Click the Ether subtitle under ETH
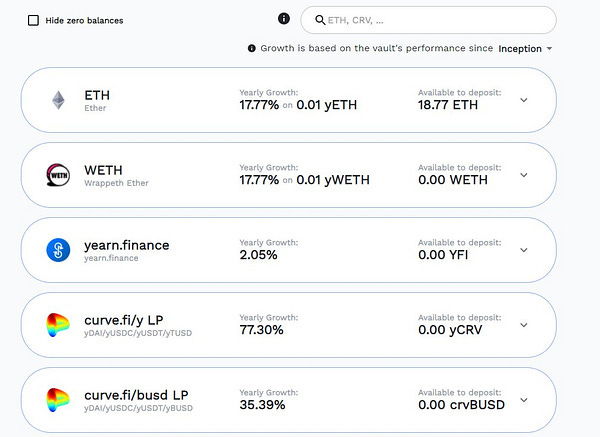 [x=95, y=108]
